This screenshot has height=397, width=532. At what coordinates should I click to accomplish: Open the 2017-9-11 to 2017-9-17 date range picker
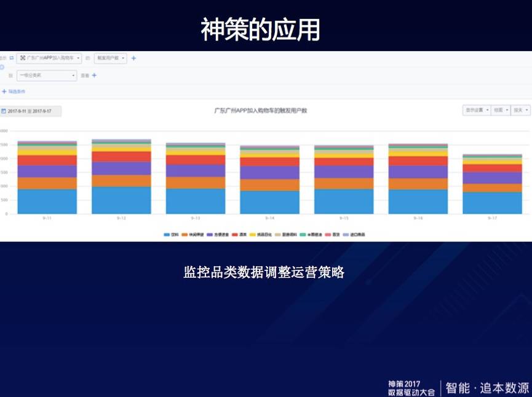tap(31, 111)
